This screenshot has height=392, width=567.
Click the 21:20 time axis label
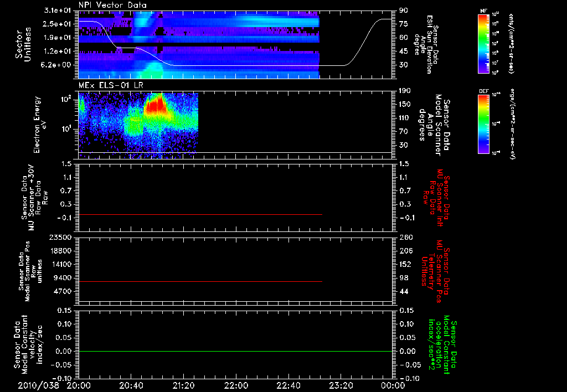[183, 385]
